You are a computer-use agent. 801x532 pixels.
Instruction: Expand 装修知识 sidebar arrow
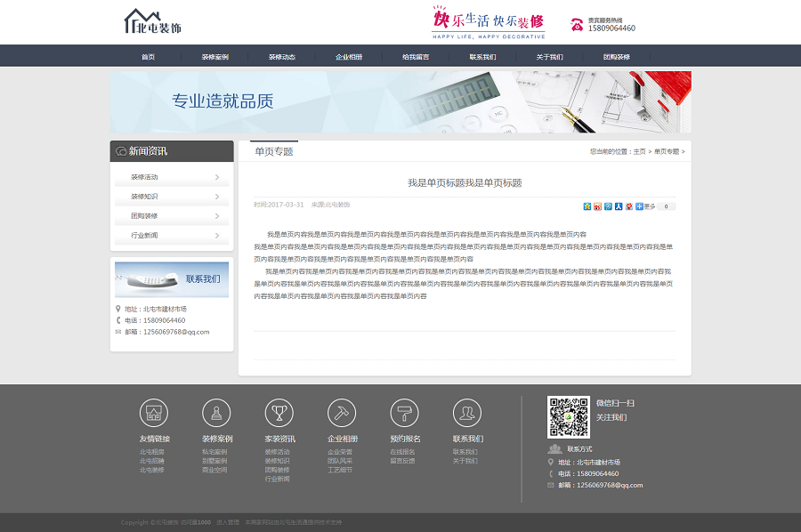click(217, 197)
